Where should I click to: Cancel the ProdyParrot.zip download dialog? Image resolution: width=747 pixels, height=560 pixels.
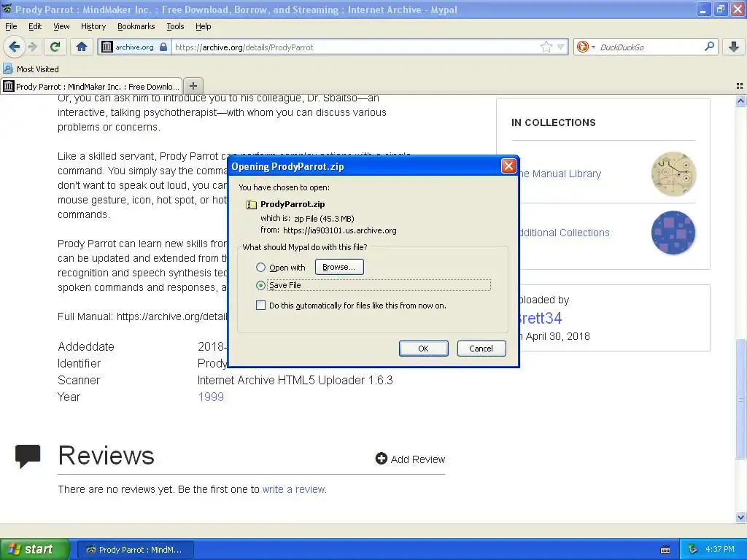[481, 348]
